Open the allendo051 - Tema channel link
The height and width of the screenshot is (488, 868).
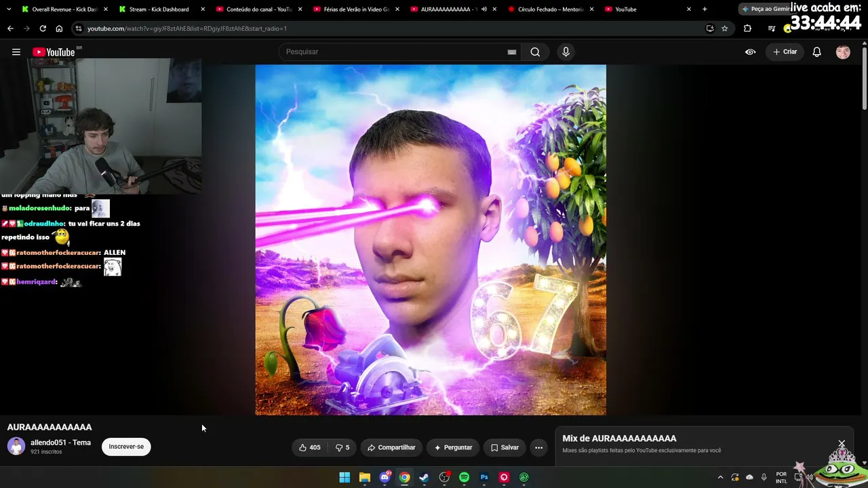click(x=60, y=443)
